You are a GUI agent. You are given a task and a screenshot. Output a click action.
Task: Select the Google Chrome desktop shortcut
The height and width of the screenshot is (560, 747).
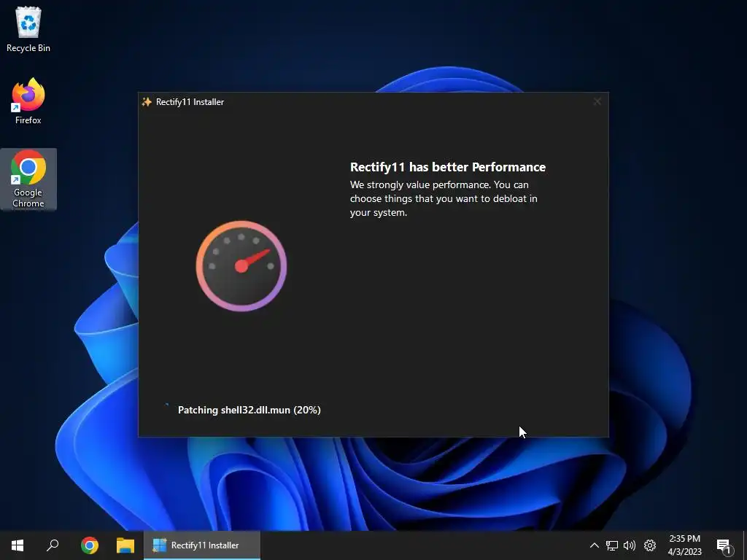tap(28, 179)
